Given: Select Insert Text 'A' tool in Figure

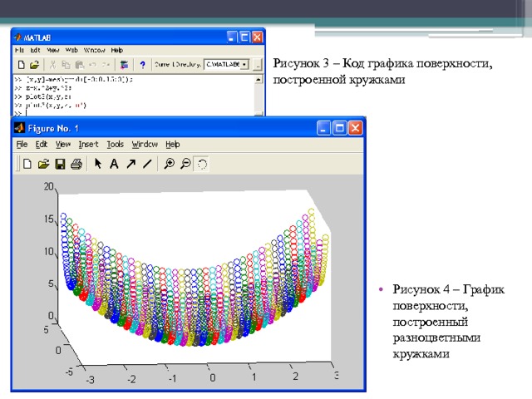Looking at the screenshot, I should (114, 165).
